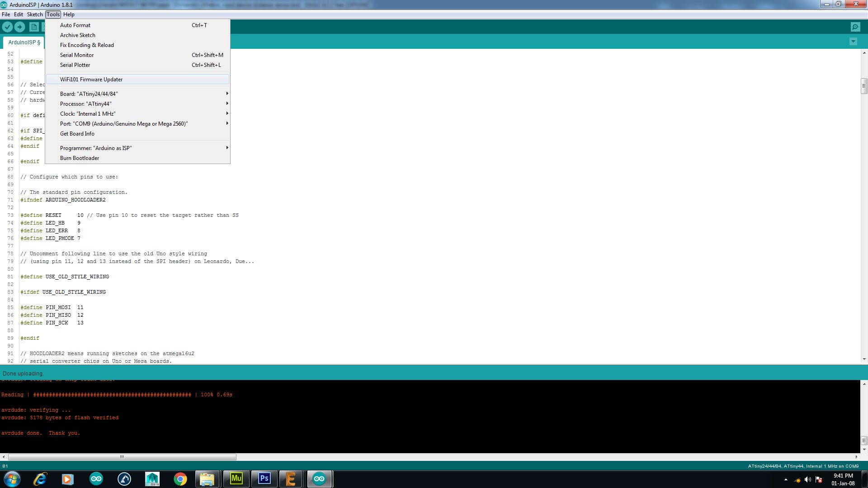
Task: Expand Programmer Arduino as ISP submenu
Action: [x=138, y=148]
